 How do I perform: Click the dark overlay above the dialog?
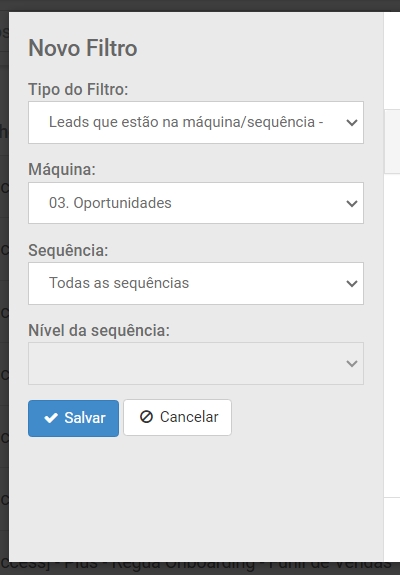click(x=200, y=6)
